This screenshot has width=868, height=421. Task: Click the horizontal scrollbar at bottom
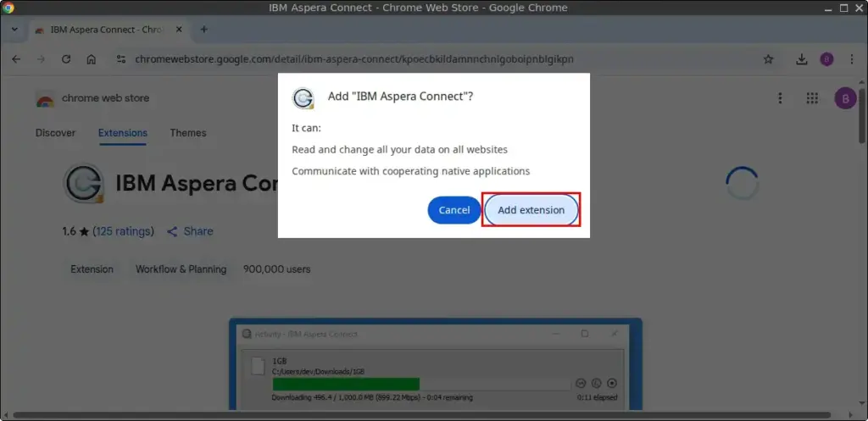pos(422,415)
